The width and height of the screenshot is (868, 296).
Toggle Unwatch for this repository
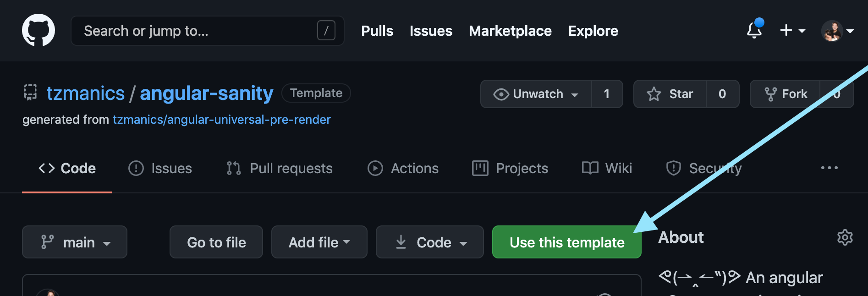point(536,94)
